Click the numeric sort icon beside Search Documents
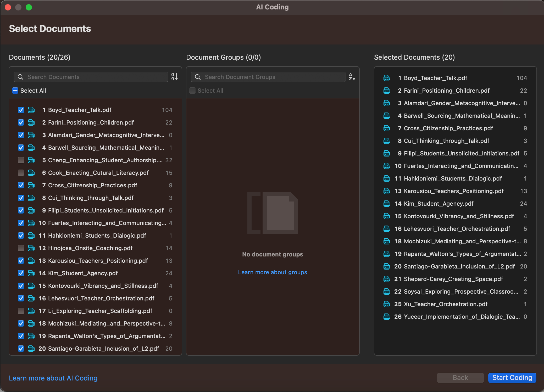The height and width of the screenshot is (392, 544). point(174,77)
